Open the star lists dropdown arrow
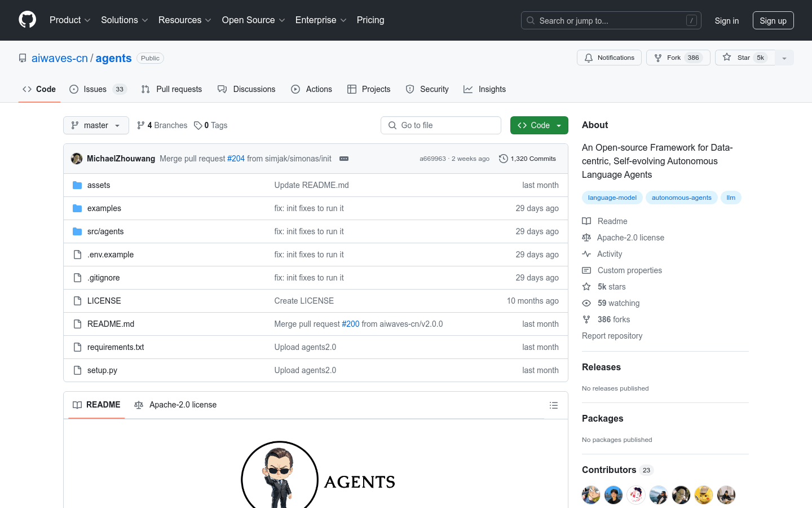The height and width of the screenshot is (508, 812). point(784,58)
